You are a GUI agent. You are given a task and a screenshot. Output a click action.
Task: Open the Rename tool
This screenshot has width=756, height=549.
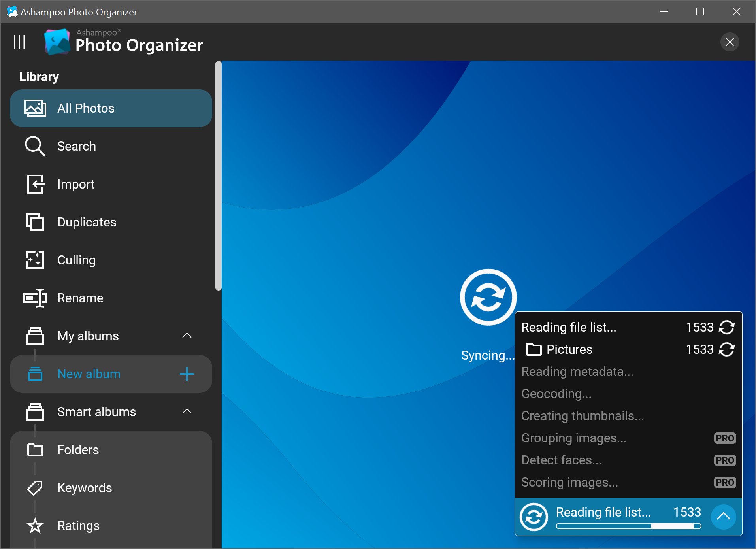111,298
